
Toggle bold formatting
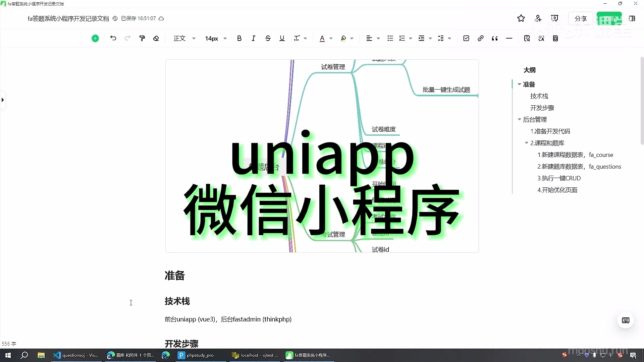pyautogui.click(x=239, y=38)
